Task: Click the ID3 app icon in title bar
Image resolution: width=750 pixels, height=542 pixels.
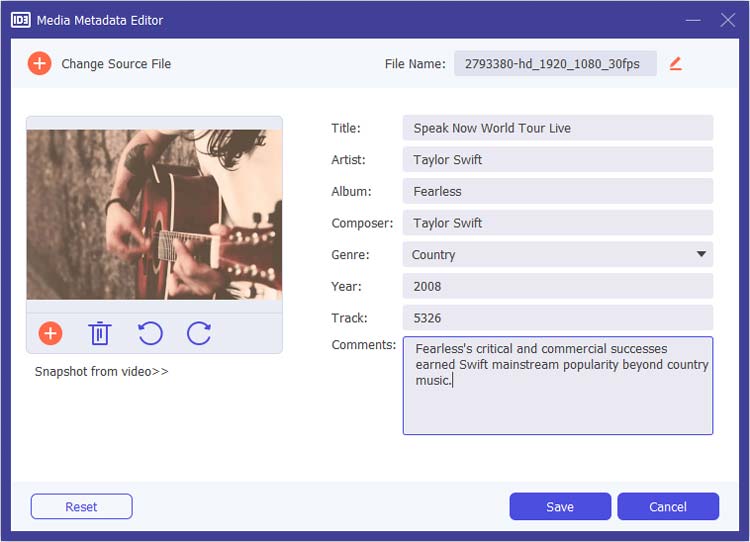Action: coord(21,20)
